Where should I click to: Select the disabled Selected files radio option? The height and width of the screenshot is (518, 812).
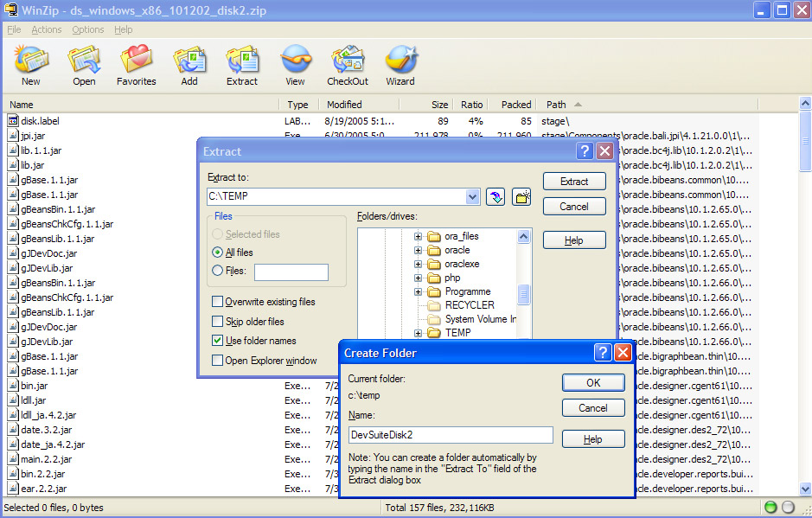click(218, 234)
